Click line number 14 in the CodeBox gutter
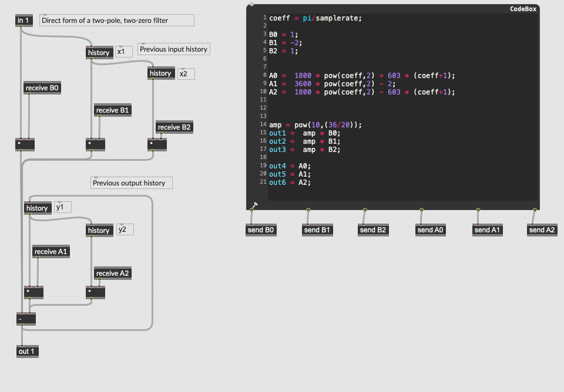 click(x=263, y=124)
